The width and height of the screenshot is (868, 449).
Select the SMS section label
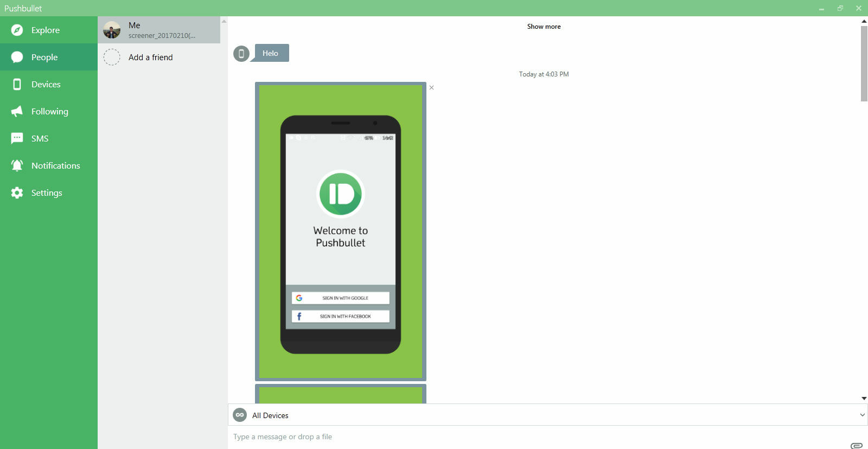click(x=40, y=138)
